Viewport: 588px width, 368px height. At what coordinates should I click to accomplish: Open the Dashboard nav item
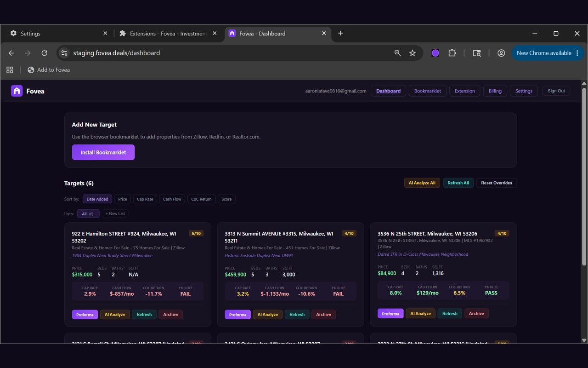(388, 91)
